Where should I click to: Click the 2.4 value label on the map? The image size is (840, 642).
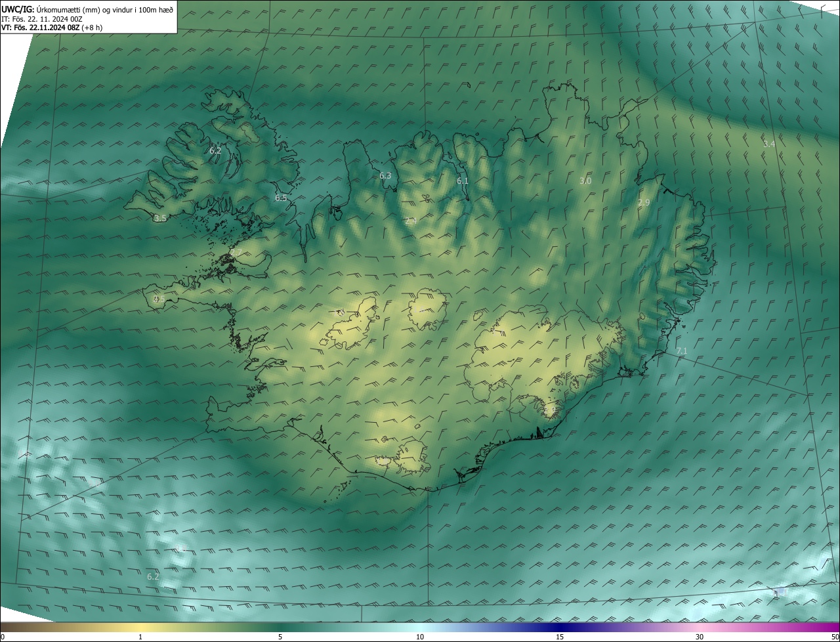pyautogui.click(x=411, y=221)
